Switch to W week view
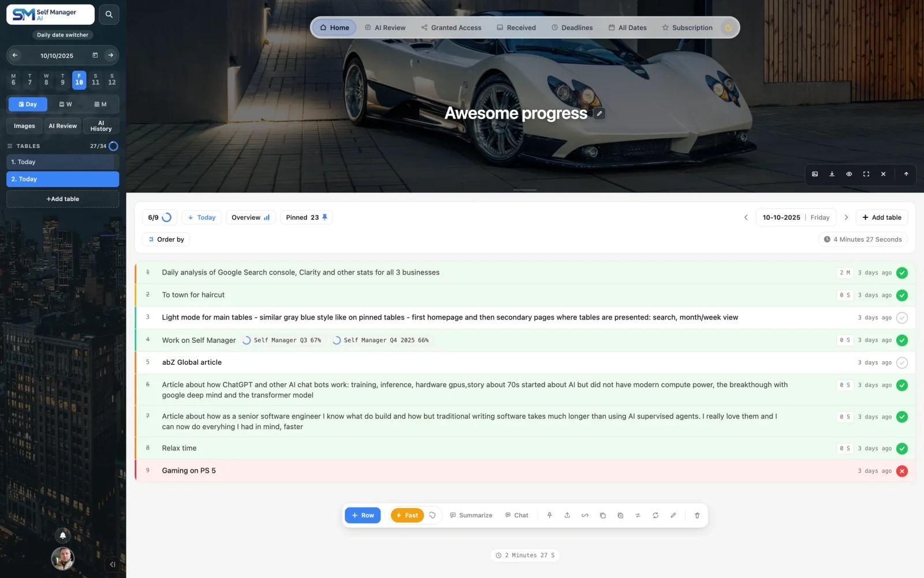The height and width of the screenshot is (578, 924). point(65,105)
